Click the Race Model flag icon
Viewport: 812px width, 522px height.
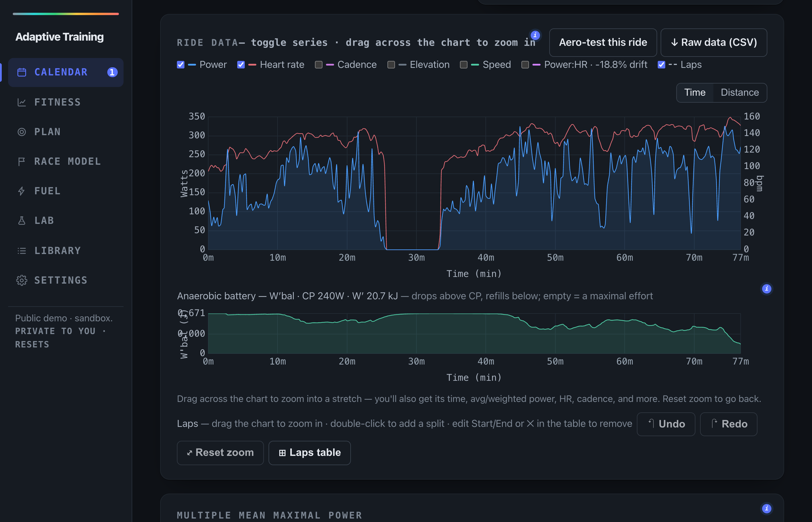click(22, 161)
